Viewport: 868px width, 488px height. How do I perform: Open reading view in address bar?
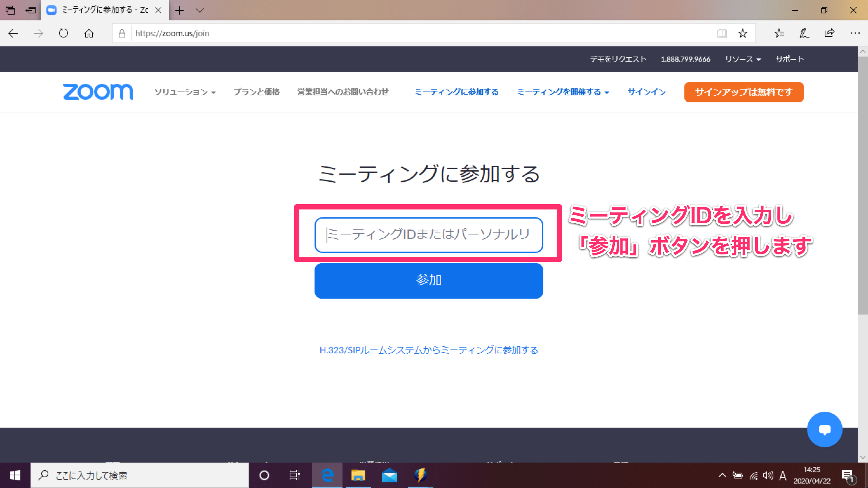pos(722,33)
